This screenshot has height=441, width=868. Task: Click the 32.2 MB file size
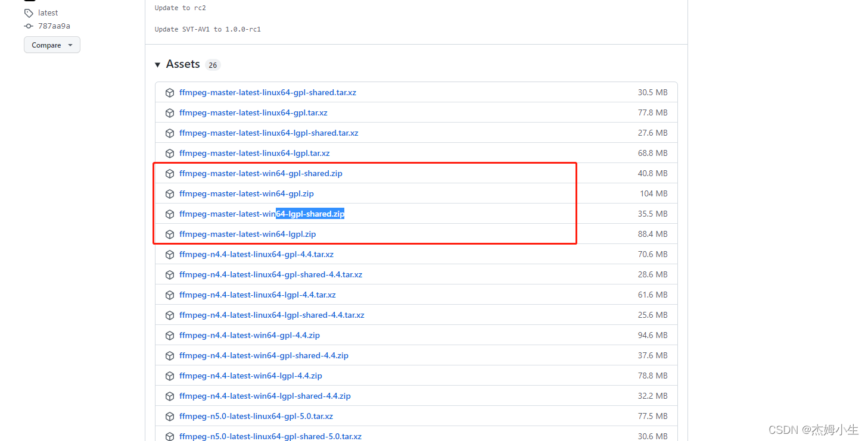pyautogui.click(x=653, y=396)
